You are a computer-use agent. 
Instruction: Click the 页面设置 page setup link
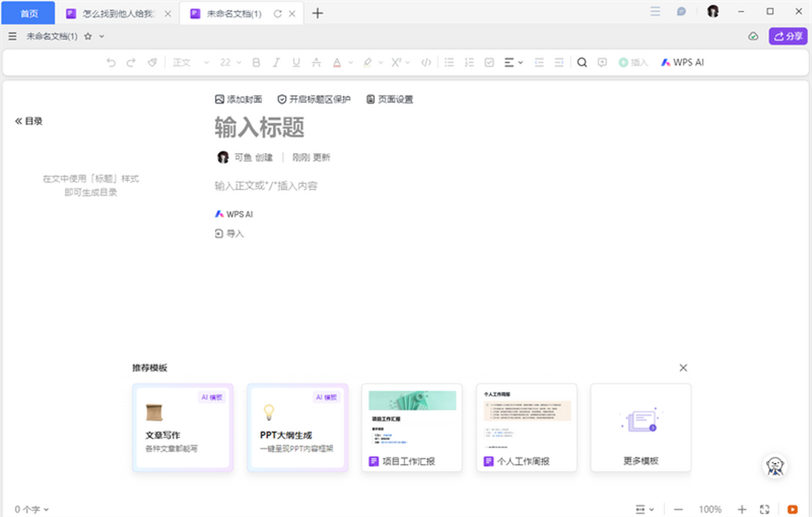pos(389,99)
